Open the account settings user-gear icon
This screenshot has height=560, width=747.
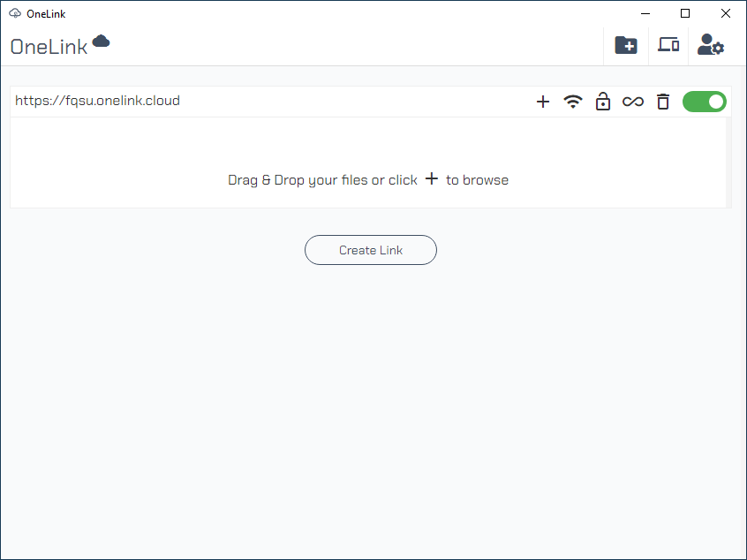pyautogui.click(x=710, y=45)
